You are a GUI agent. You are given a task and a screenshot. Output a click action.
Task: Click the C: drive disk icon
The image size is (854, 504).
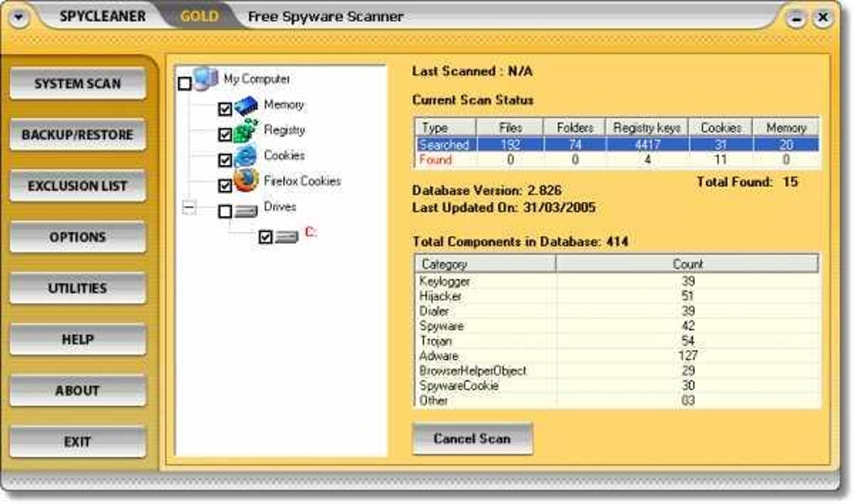[x=286, y=236]
